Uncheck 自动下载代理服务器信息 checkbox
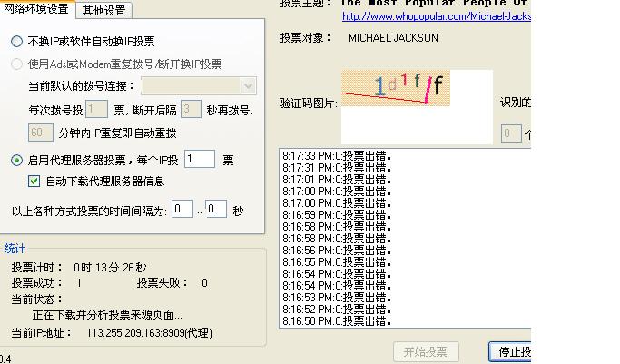The width and height of the screenshot is (620, 364). click(x=34, y=182)
